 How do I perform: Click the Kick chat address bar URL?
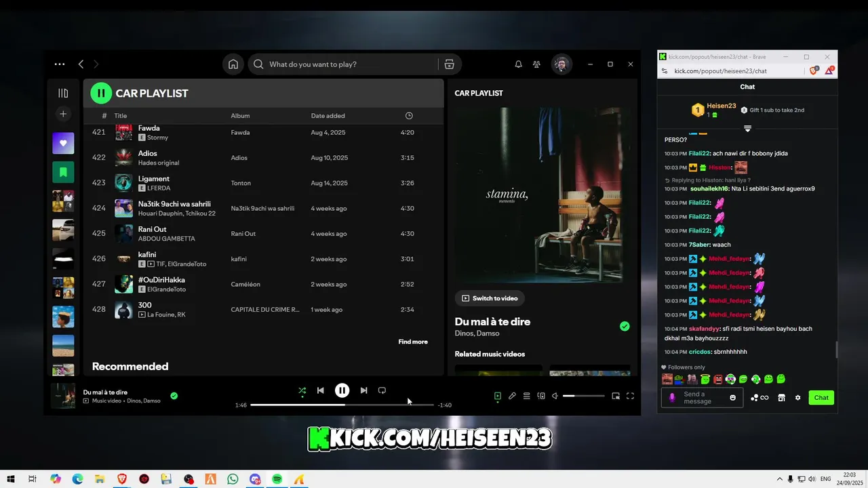click(720, 71)
